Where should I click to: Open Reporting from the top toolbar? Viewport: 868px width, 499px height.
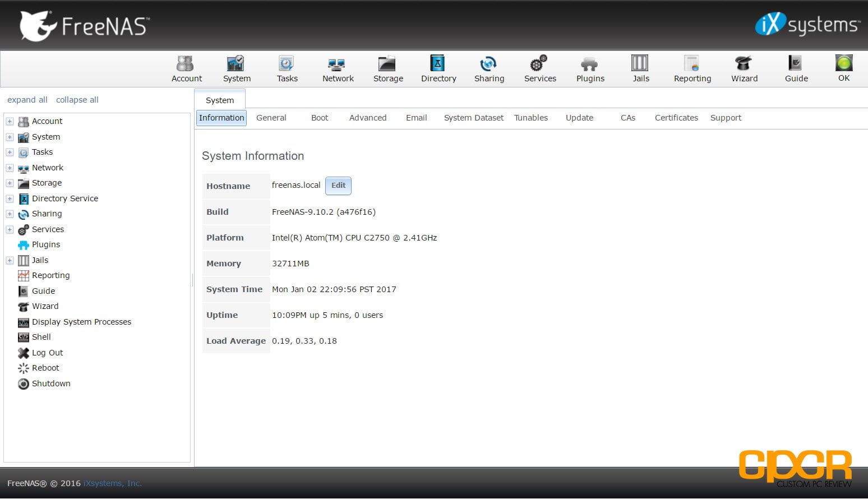click(692, 69)
